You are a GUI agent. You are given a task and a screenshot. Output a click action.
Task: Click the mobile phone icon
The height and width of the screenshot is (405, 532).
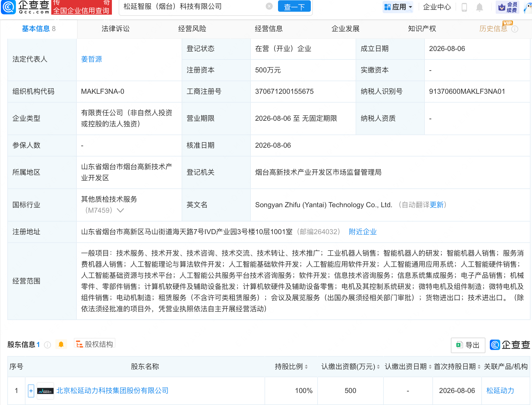[x=464, y=7]
